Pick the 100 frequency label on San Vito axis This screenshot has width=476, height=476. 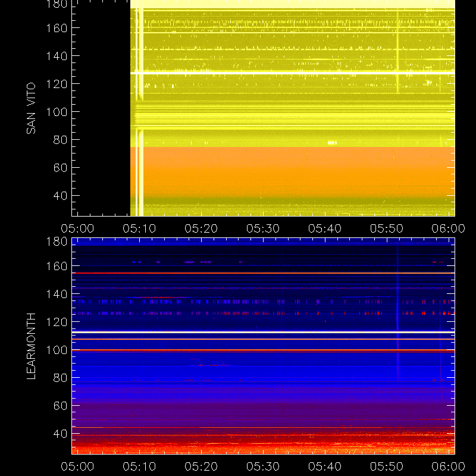[57, 112]
